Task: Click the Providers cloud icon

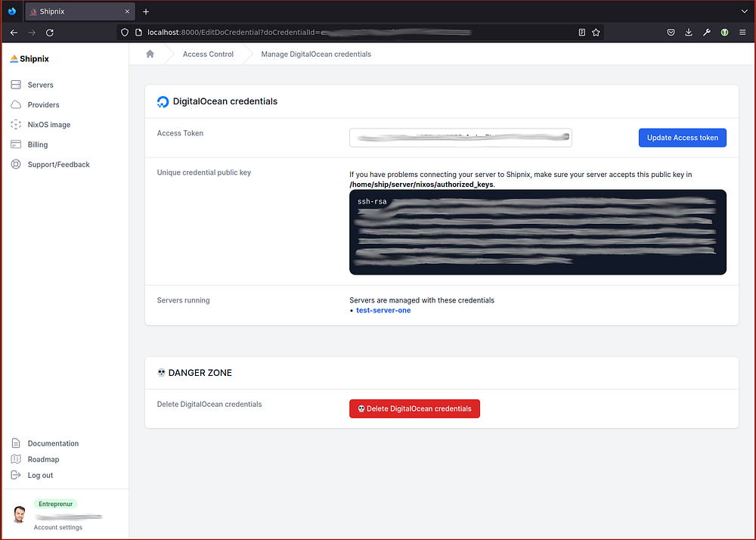Action: pos(16,104)
